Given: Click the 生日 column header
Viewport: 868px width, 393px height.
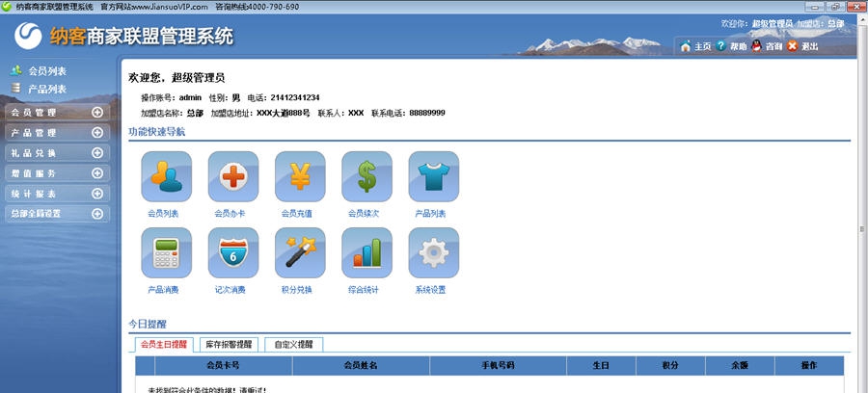Looking at the screenshot, I should point(601,366).
